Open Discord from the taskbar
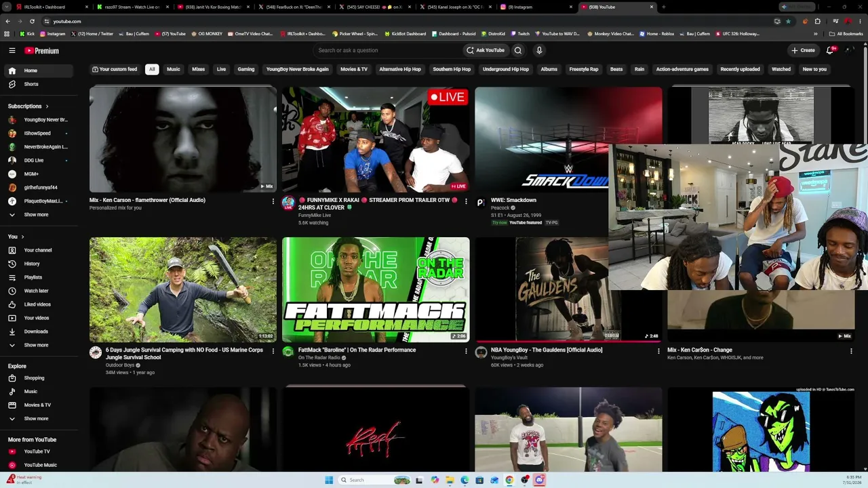 (540, 480)
